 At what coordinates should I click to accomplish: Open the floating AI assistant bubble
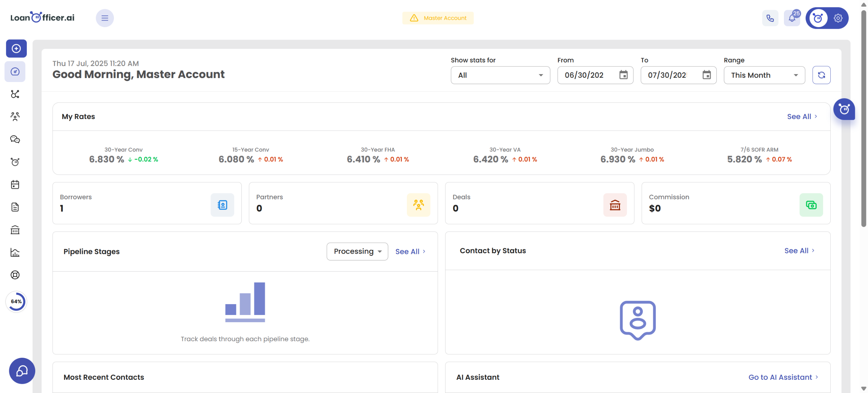(844, 109)
